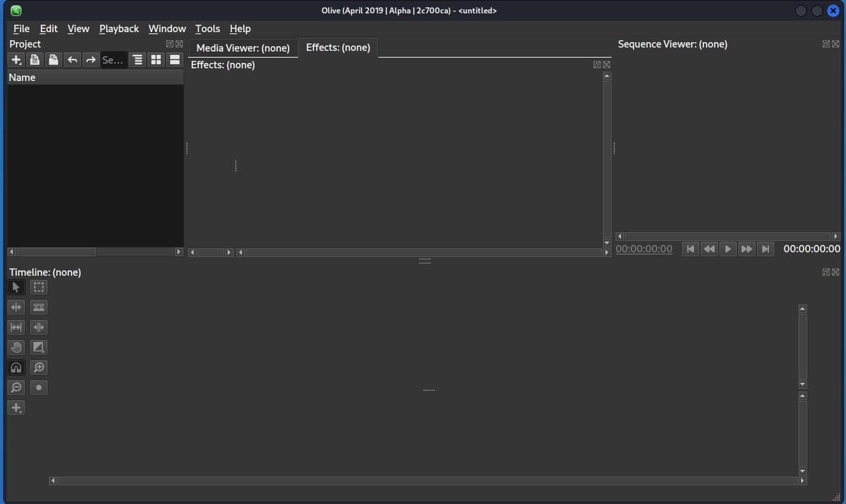Toggle timeline snapping magnet
The height and width of the screenshot is (504, 846).
pos(16,367)
